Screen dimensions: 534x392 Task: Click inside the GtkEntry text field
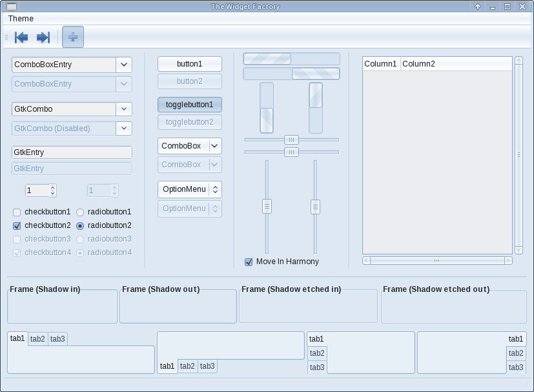click(x=72, y=152)
